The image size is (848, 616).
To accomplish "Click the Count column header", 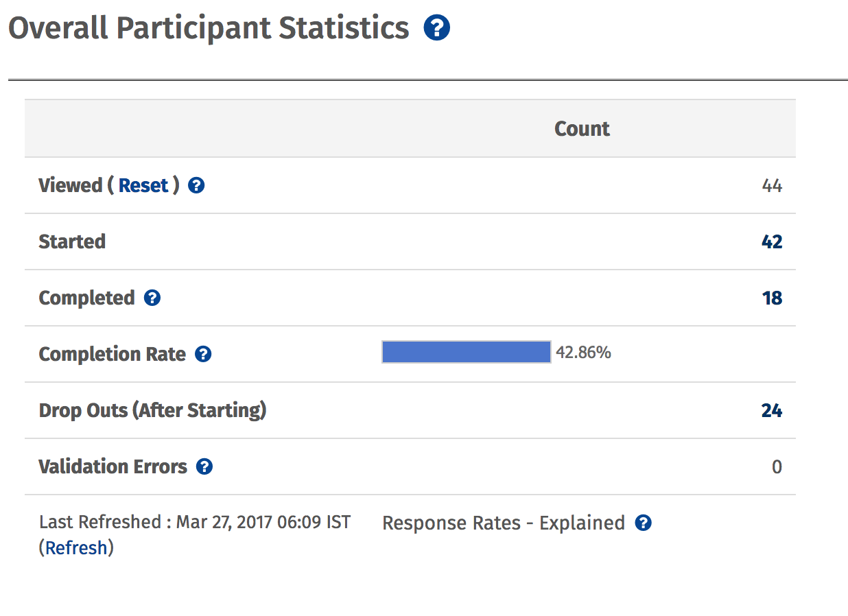I will coord(582,129).
